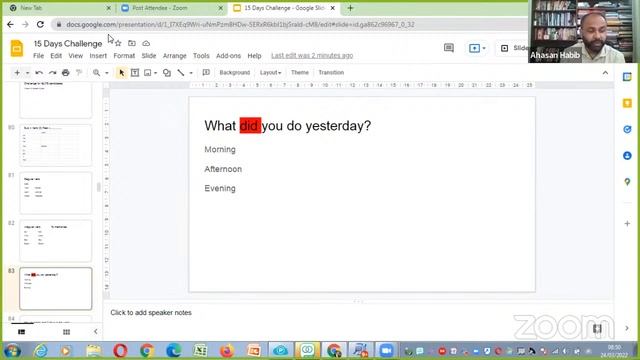Screen dimensions: 640x360
Task: Select slide 80 thumbnail
Action: [56, 145]
